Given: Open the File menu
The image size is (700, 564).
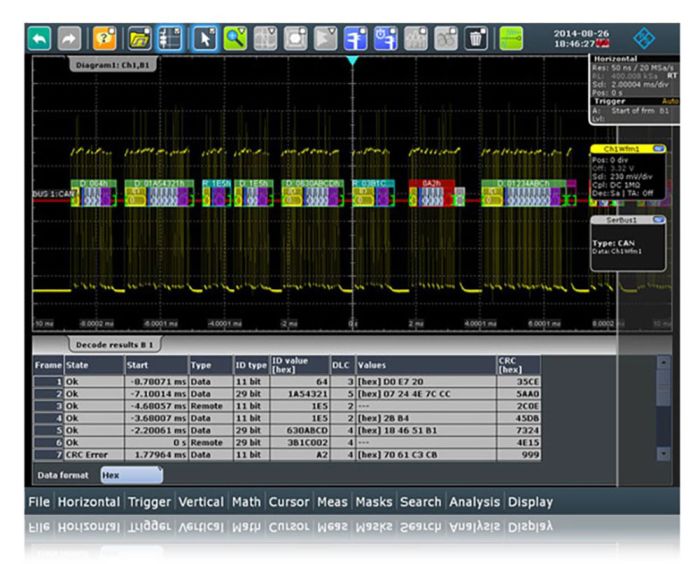Looking at the screenshot, I should coord(39,502).
